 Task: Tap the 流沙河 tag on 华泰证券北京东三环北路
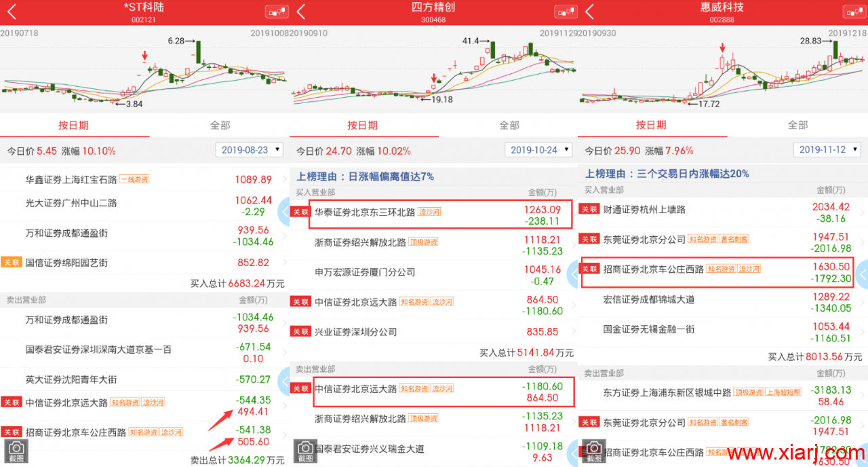click(428, 212)
